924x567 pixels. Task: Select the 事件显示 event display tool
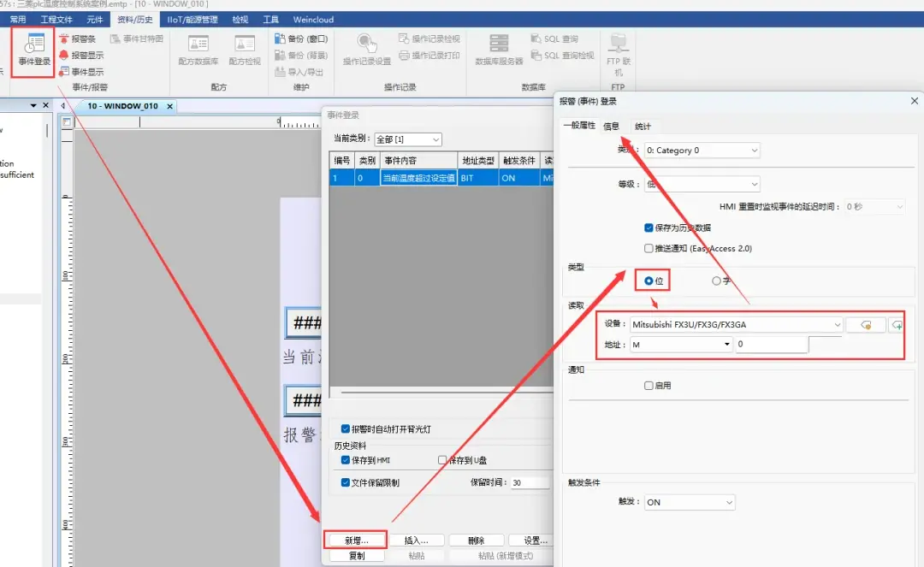point(81,72)
